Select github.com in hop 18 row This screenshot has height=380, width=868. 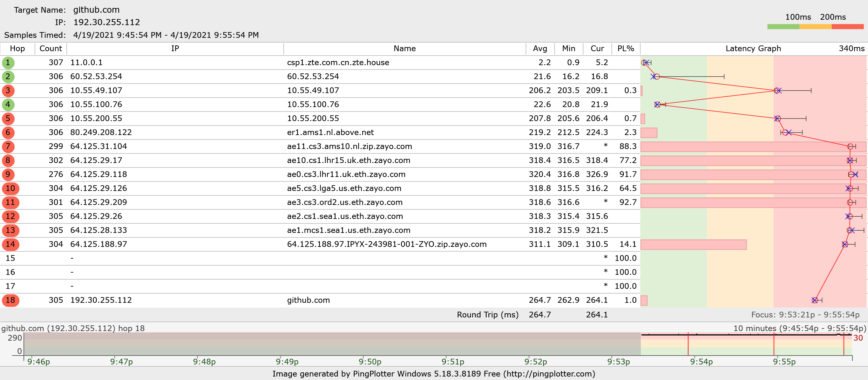tap(308, 300)
